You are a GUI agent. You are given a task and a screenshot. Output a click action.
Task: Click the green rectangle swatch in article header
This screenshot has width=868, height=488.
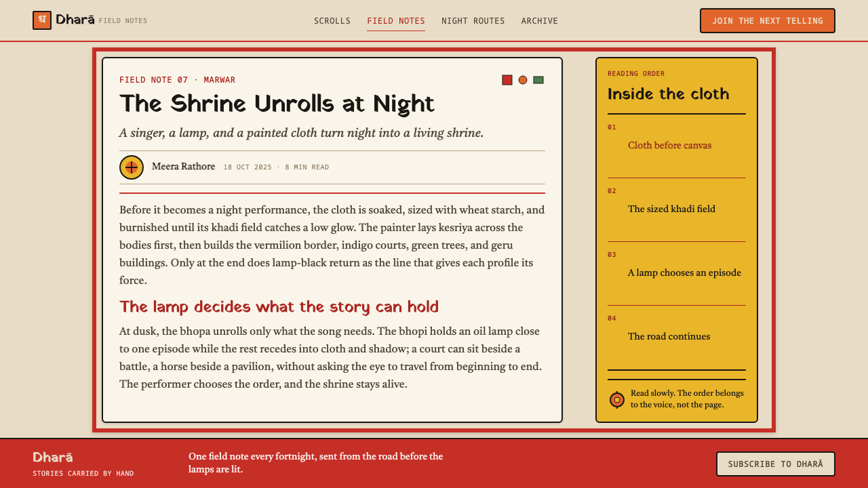click(538, 80)
